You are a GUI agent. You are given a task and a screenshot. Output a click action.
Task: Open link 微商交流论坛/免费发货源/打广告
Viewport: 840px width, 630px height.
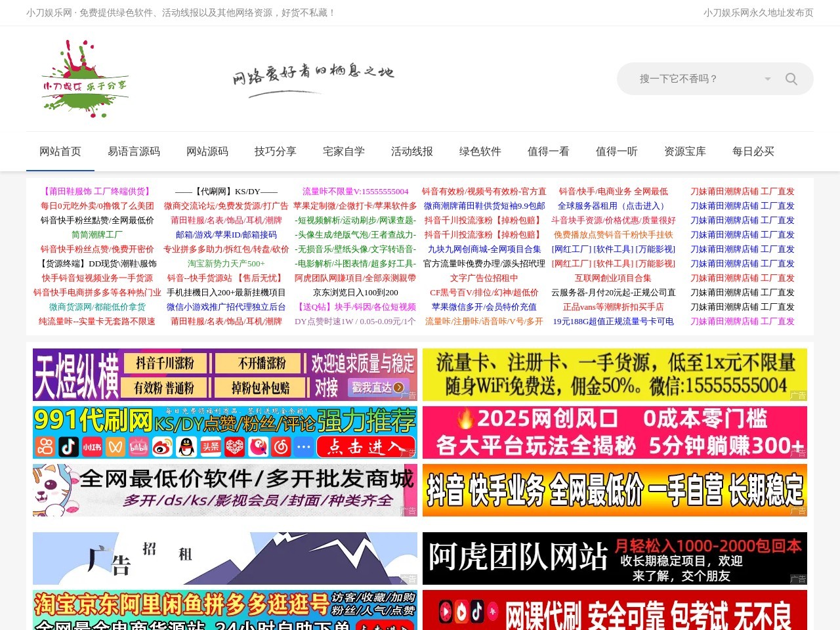(x=226, y=206)
